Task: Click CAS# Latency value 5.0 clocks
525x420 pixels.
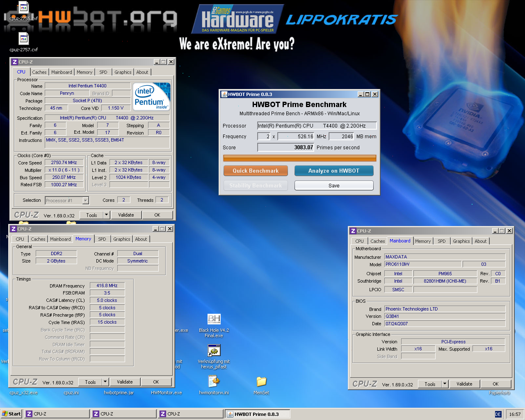Action: pyautogui.click(x=107, y=300)
